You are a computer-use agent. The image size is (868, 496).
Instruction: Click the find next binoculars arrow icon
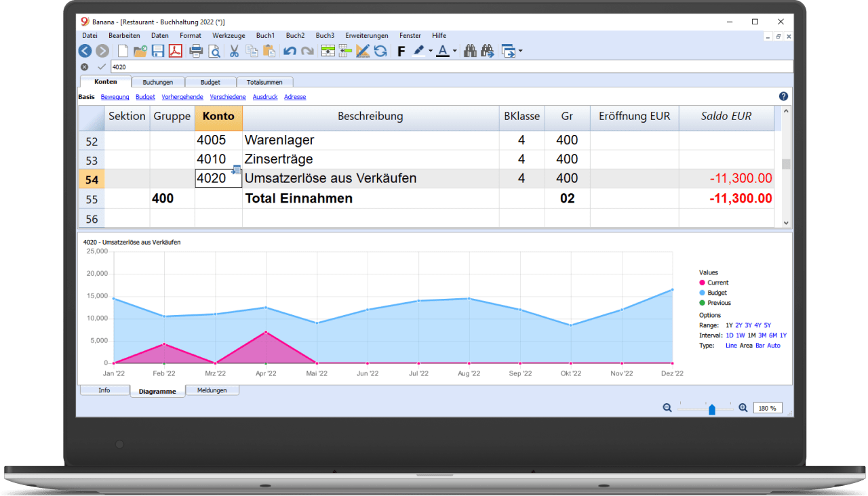click(x=487, y=51)
